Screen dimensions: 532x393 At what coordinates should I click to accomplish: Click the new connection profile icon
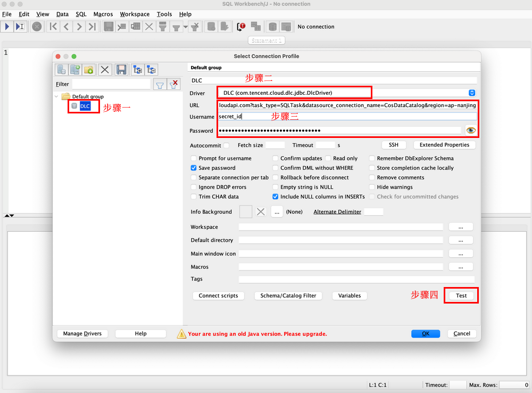61,70
